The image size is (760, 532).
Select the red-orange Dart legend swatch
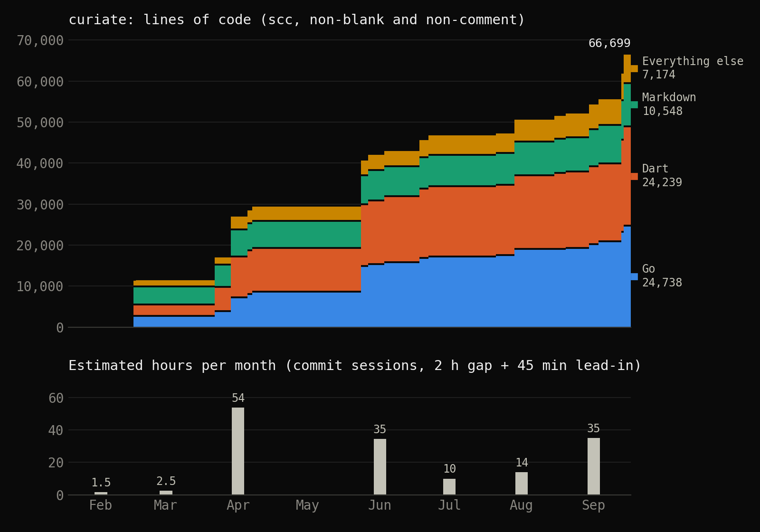634,176
